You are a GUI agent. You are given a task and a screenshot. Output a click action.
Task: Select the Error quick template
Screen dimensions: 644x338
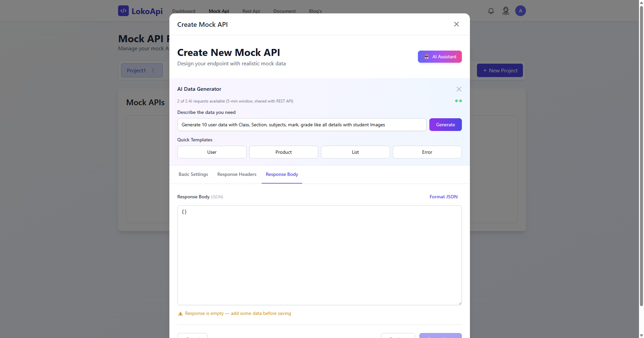[x=427, y=152]
